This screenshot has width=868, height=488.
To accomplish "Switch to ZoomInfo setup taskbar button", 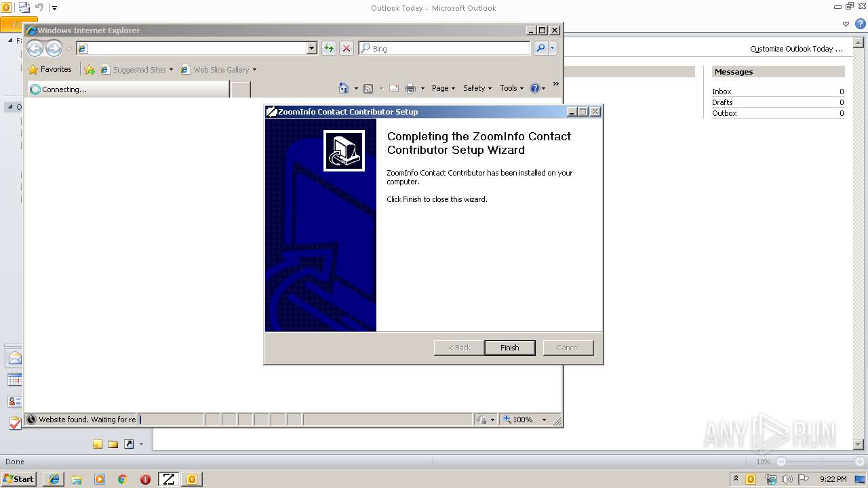I will click(x=168, y=479).
